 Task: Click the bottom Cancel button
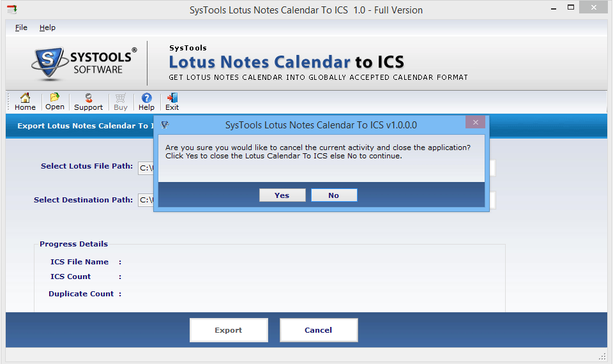[319, 330]
